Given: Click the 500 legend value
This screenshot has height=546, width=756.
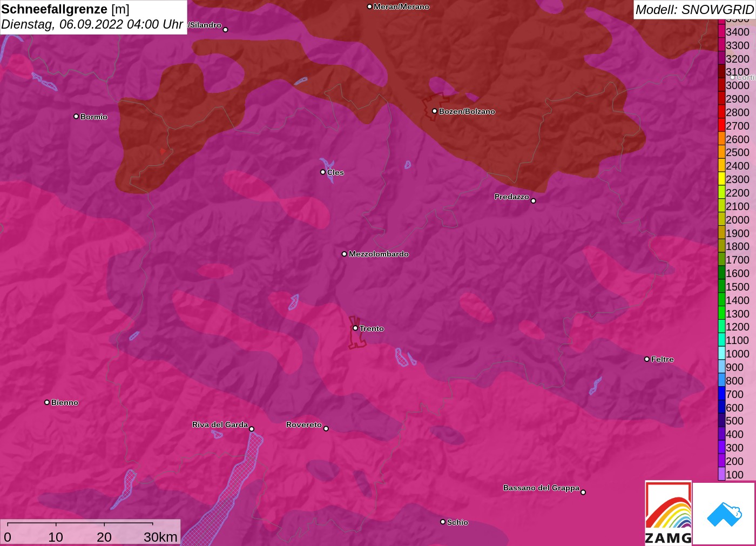Looking at the screenshot, I should pos(734,421).
